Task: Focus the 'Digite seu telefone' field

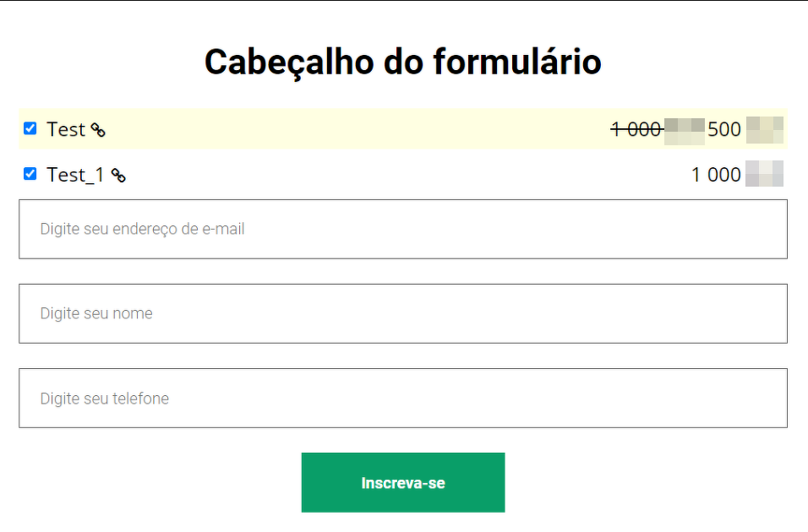Action: [x=403, y=398]
